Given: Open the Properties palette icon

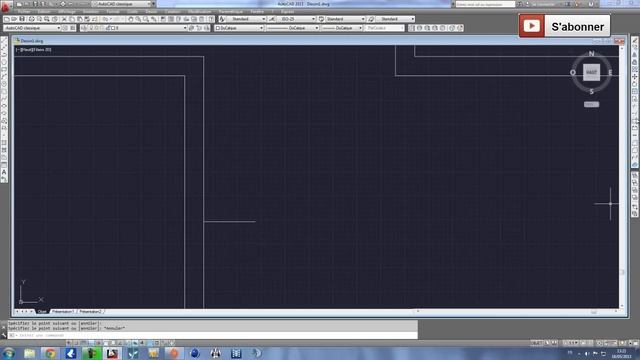Looking at the screenshot, I should (163, 19).
